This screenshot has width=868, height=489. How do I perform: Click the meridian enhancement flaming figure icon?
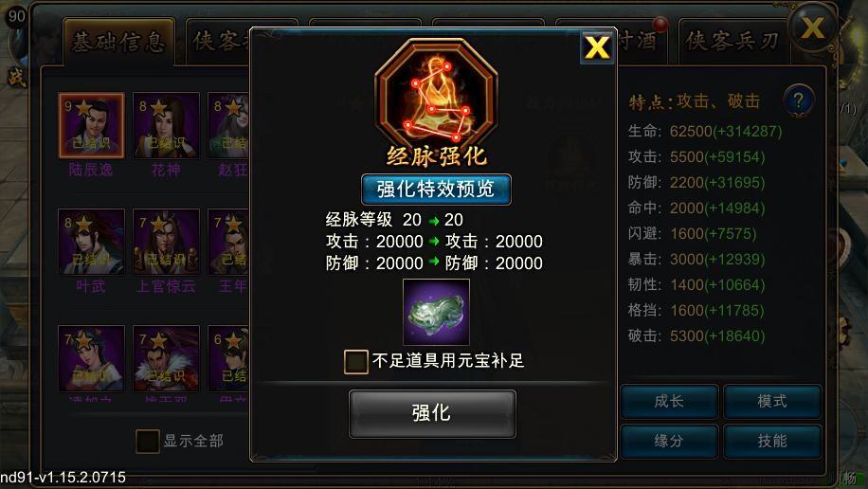point(436,93)
